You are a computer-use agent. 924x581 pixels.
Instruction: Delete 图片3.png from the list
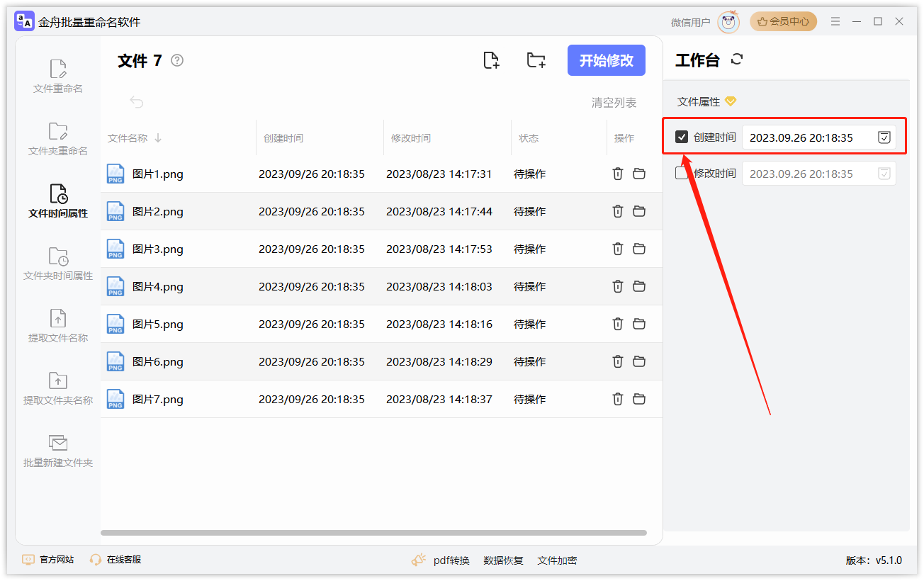(x=617, y=249)
